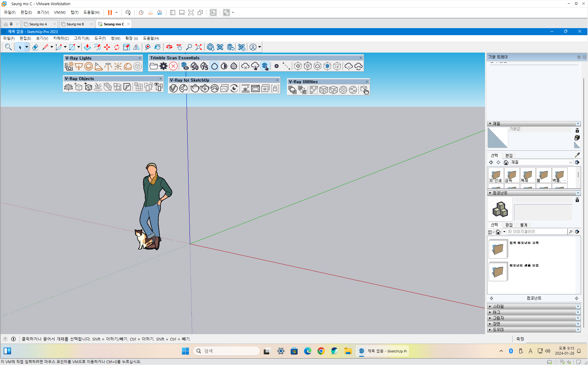This screenshot has height=365, width=588.
Task: Activate the Push/Pull tool
Action: tap(87, 47)
